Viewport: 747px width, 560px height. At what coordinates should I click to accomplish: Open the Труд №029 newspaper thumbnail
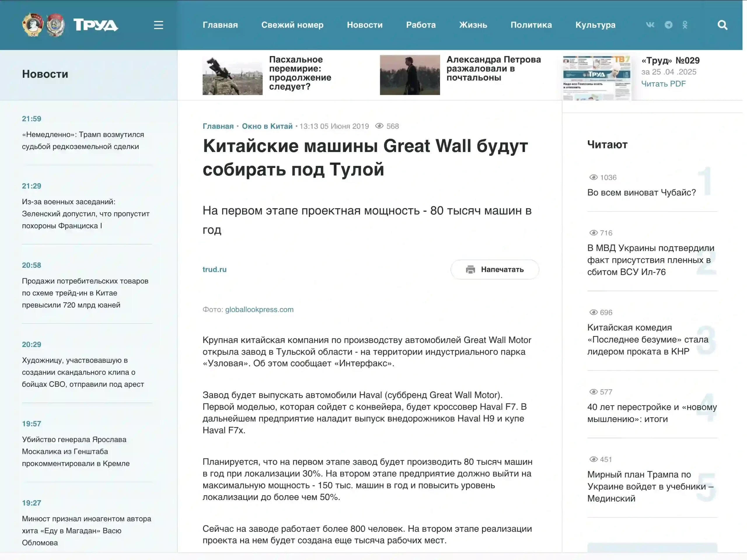pyautogui.click(x=596, y=78)
